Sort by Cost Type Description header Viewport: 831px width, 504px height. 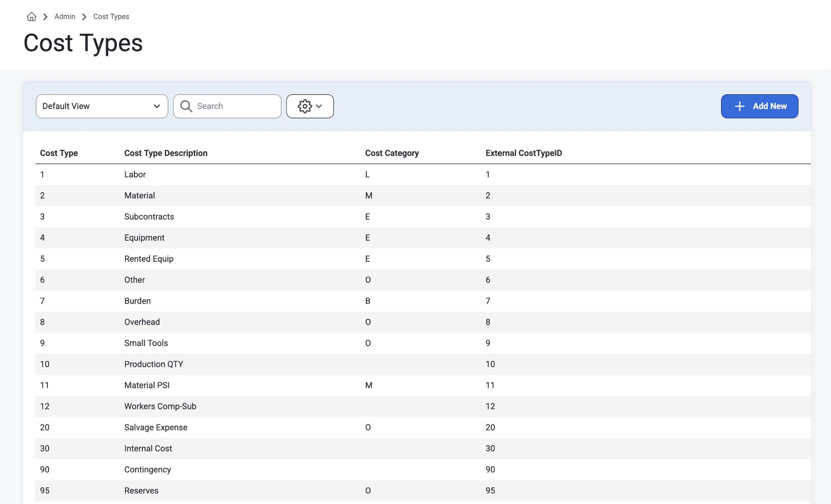point(166,153)
